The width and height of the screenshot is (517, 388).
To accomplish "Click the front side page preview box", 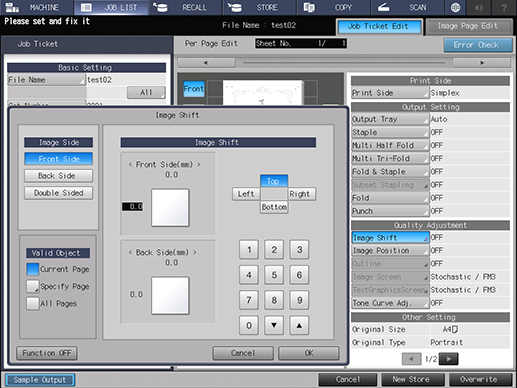I will 170,208.
